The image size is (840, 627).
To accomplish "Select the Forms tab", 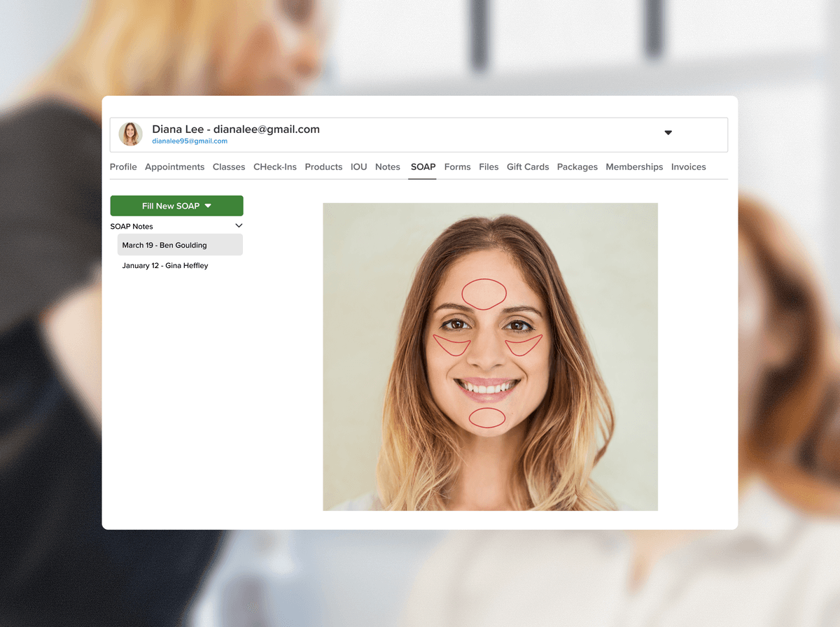I will point(457,167).
